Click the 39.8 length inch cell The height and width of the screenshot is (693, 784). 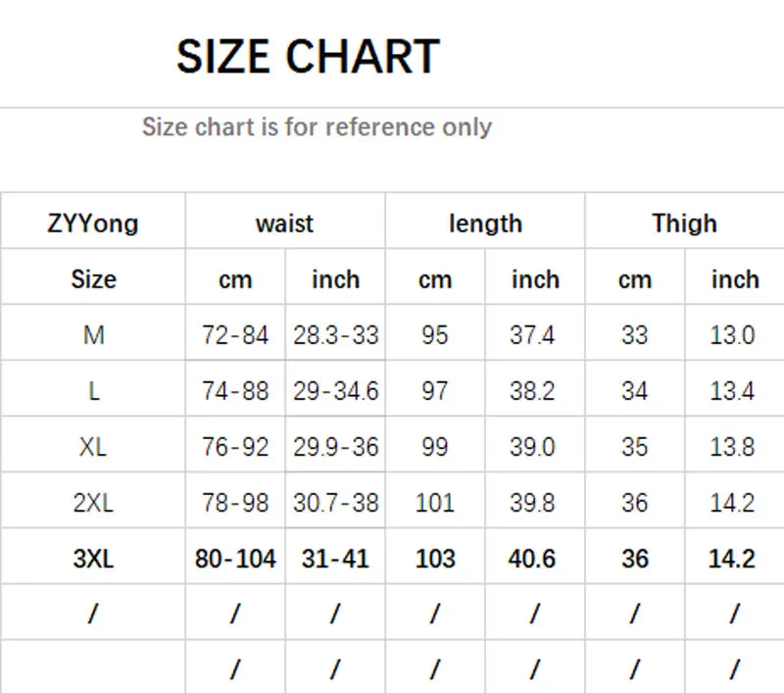click(x=532, y=503)
